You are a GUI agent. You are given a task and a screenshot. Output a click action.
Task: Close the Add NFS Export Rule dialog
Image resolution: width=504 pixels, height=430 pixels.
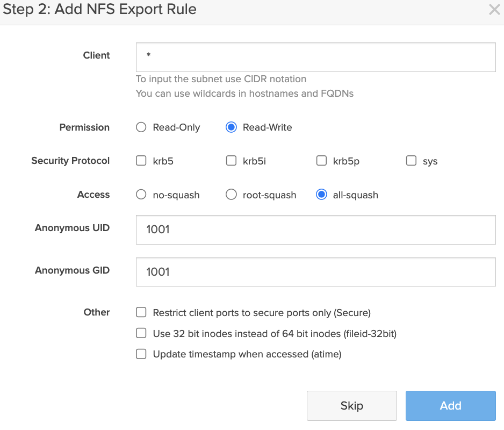point(494,10)
